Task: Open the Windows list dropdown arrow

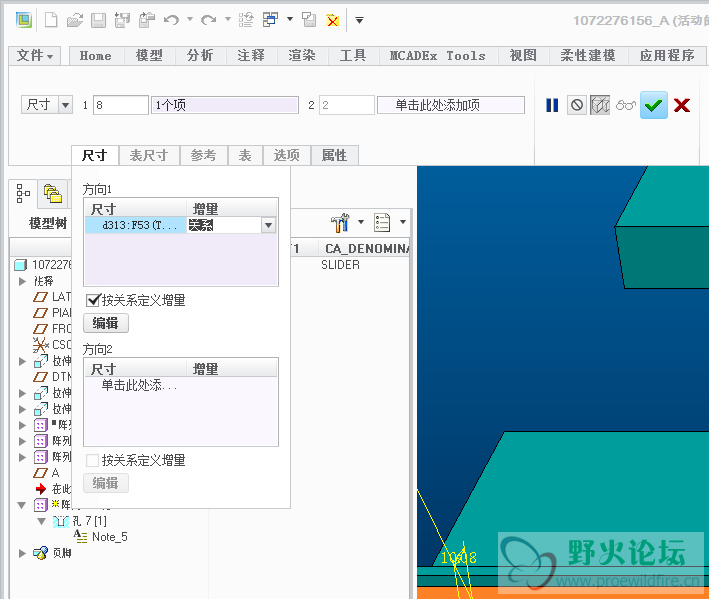Action: 290,19
